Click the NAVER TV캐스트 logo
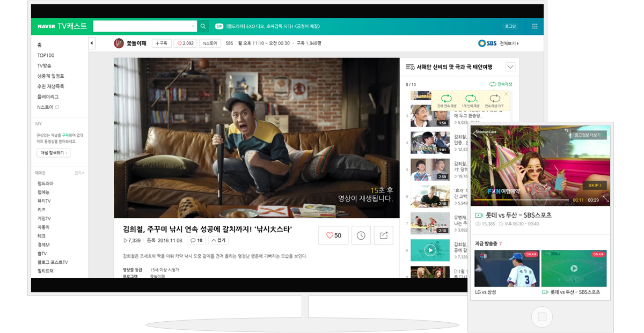644x333 pixels. point(62,26)
